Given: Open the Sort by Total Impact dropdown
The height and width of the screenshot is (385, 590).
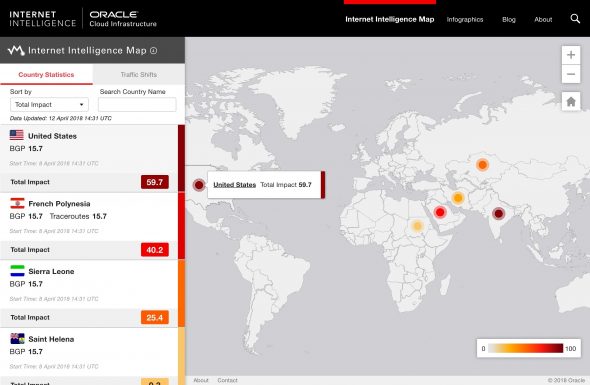Looking at the screenshot, I should click(49, 105).
